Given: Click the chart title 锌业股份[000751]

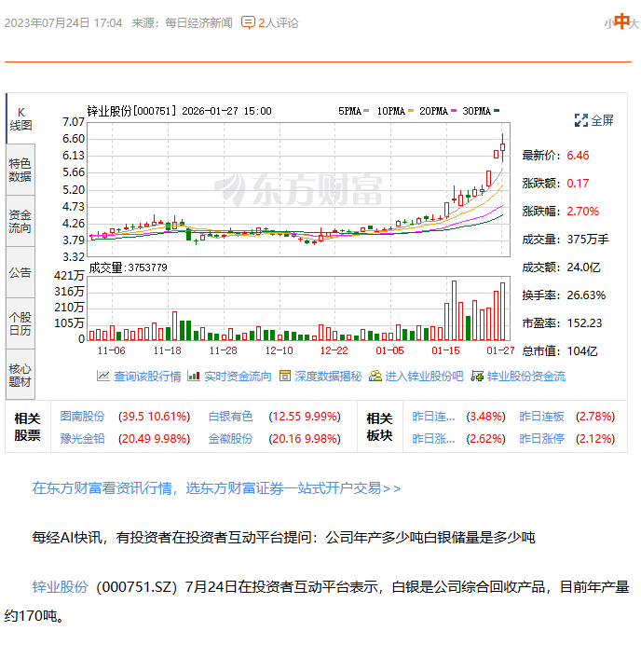Looking at the screenshot, I should click(132, 111).
